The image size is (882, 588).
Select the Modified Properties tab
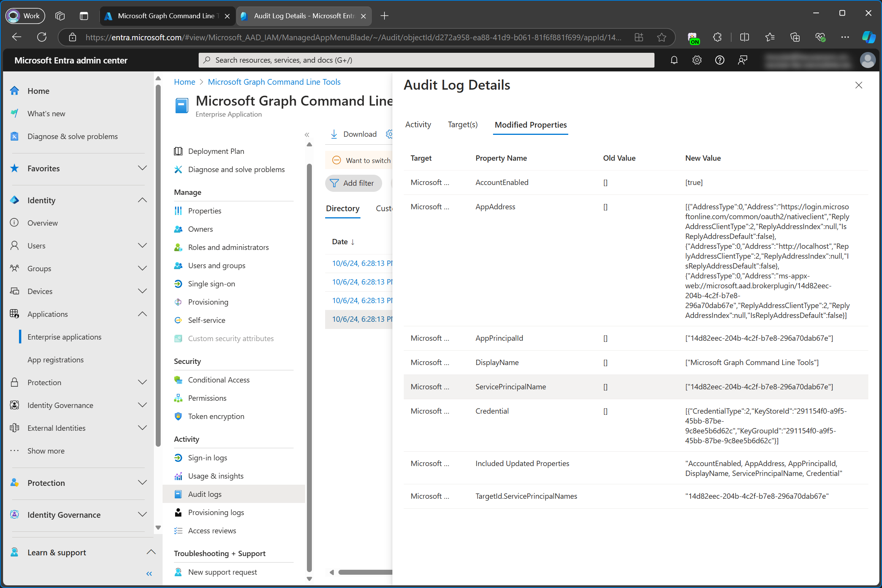(531, 124)
